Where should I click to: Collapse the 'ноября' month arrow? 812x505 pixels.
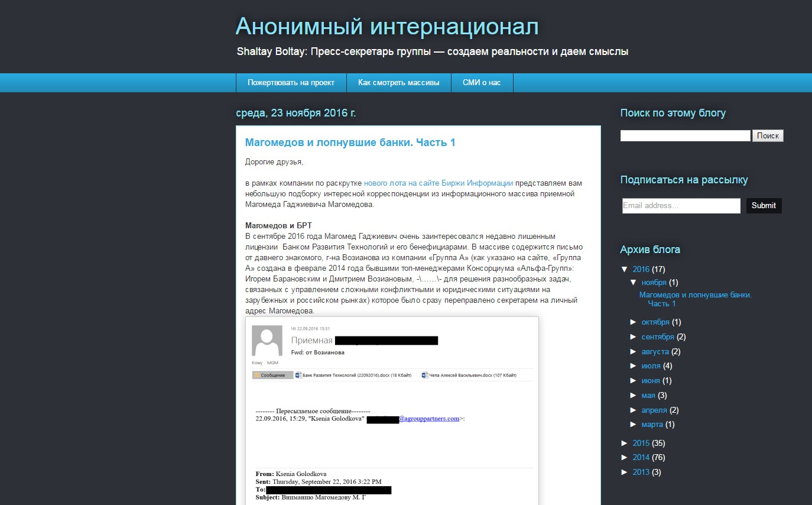[x=634, y=283]
